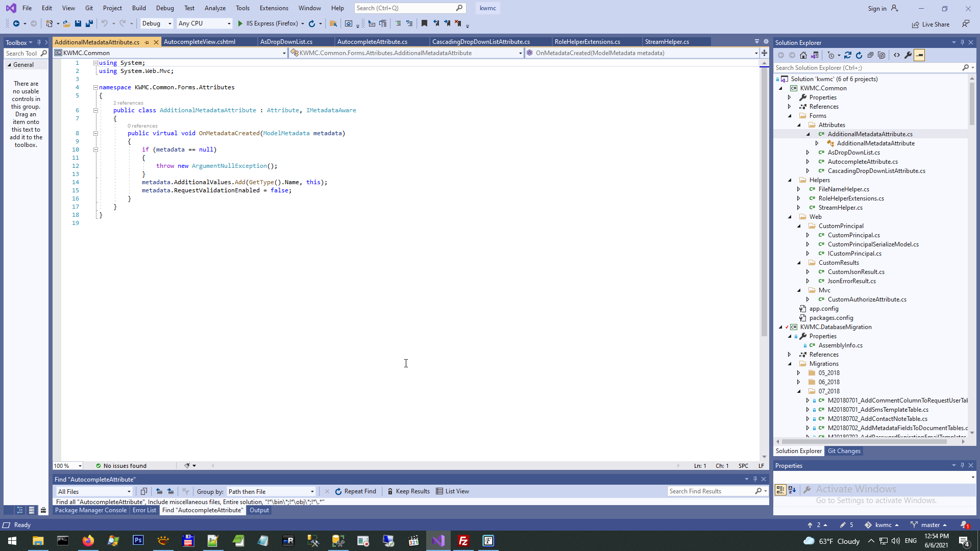980x551 pixels.
Task: Expand the AsDropDownList.cs tree node
Action: [x=807, y=153]
